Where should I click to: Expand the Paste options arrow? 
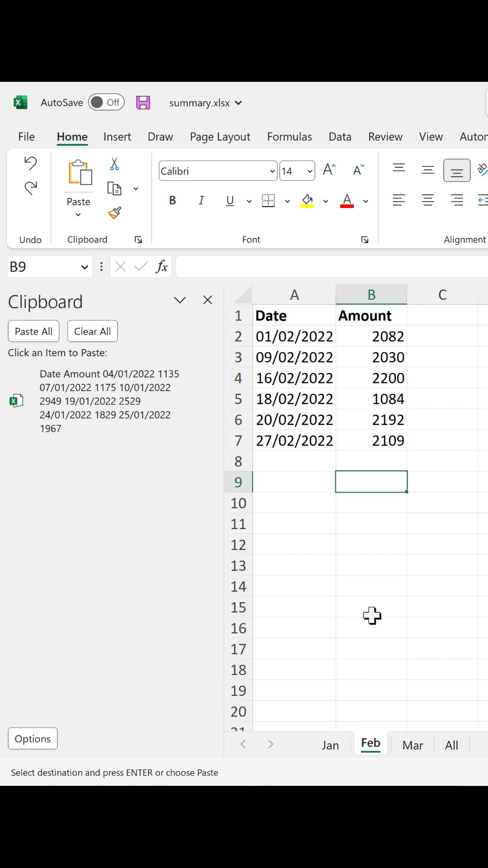tap(78, 215)
